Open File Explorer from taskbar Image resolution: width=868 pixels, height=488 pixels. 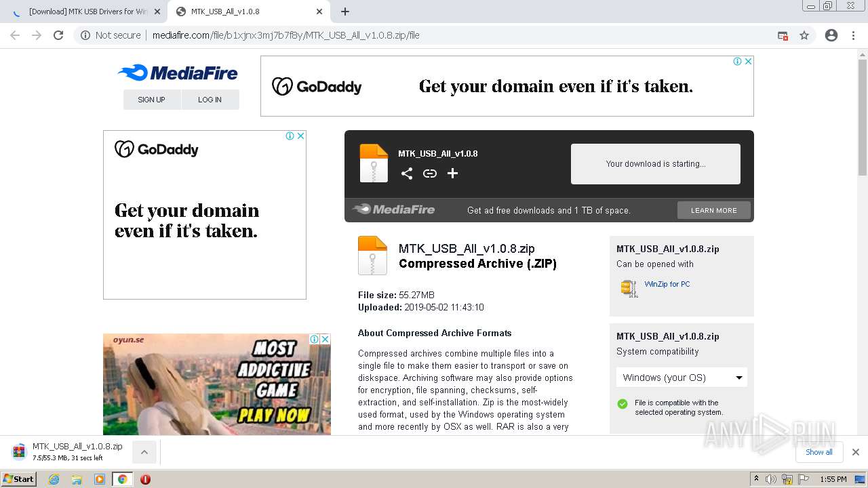coord(77,479)
